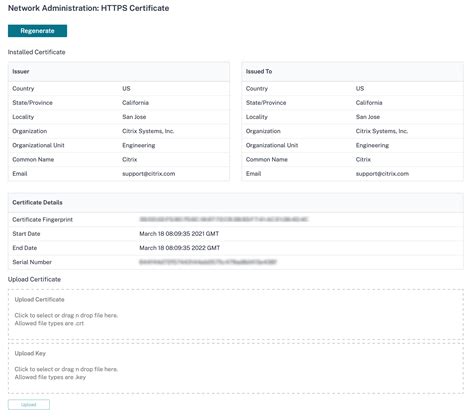Screen dimensions: 474x419
Task: Click Issued To email support@citrix.com
Action: 382,174
